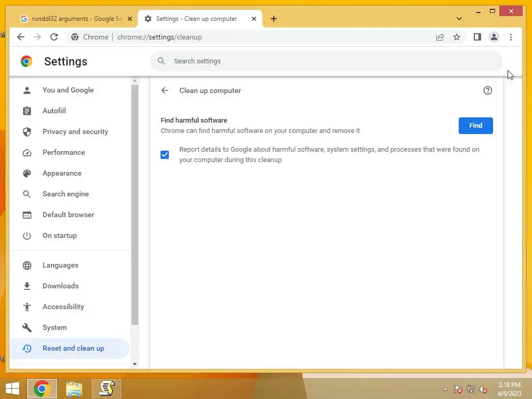Open a new tab with plus button
The width and height of the screenshot is (532, 399).
click(274, 19)
